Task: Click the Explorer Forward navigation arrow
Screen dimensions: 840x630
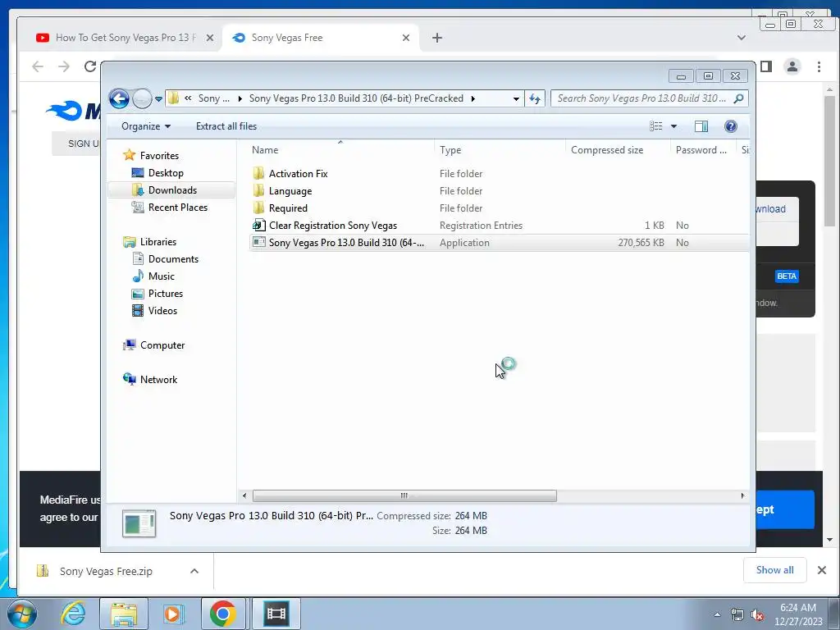Action: tap(142, 98)
